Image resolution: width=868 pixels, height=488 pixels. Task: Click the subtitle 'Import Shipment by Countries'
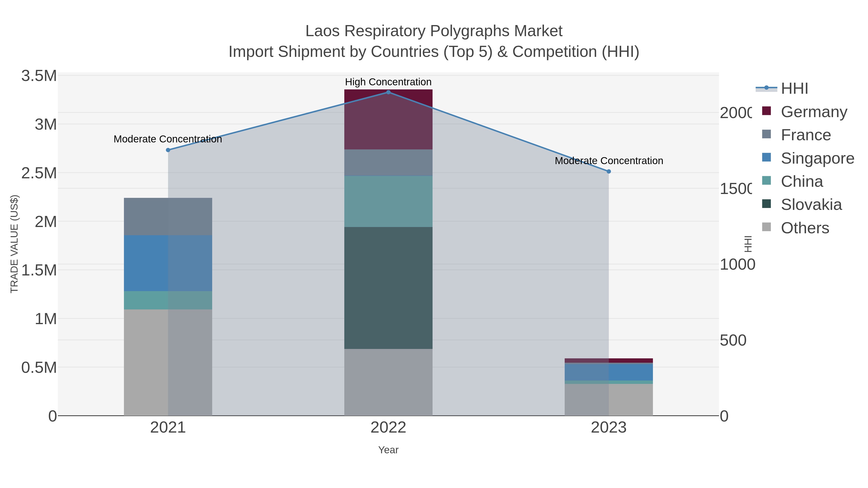click(334, 52)
